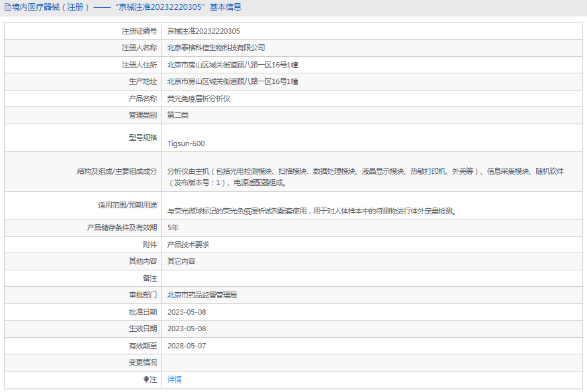Click 京械注准20232220305 in the 注册证编号 row
Image resolution: width=587 pixels, height=392 pixels.
[204, 31]
